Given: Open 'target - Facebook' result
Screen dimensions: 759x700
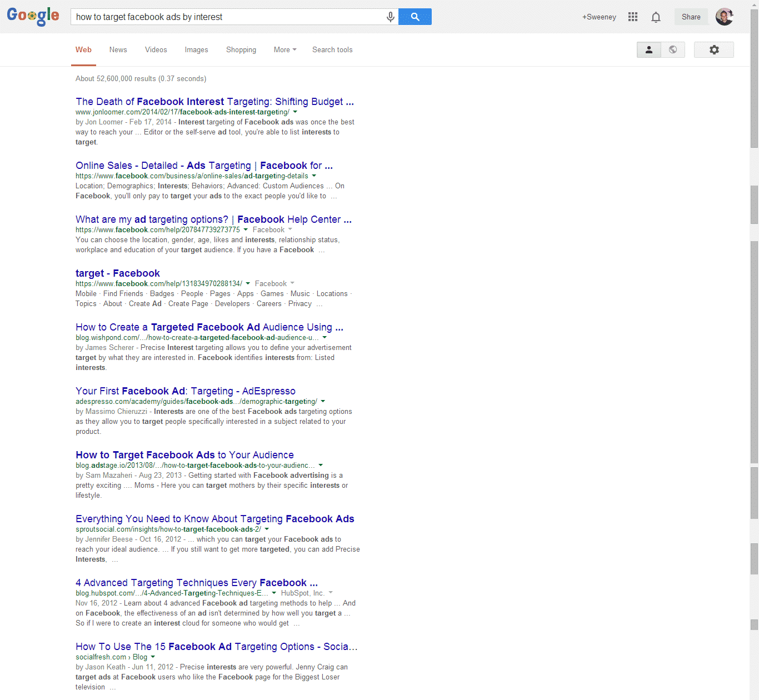Looking at the screenshot, I should (118, 273).
